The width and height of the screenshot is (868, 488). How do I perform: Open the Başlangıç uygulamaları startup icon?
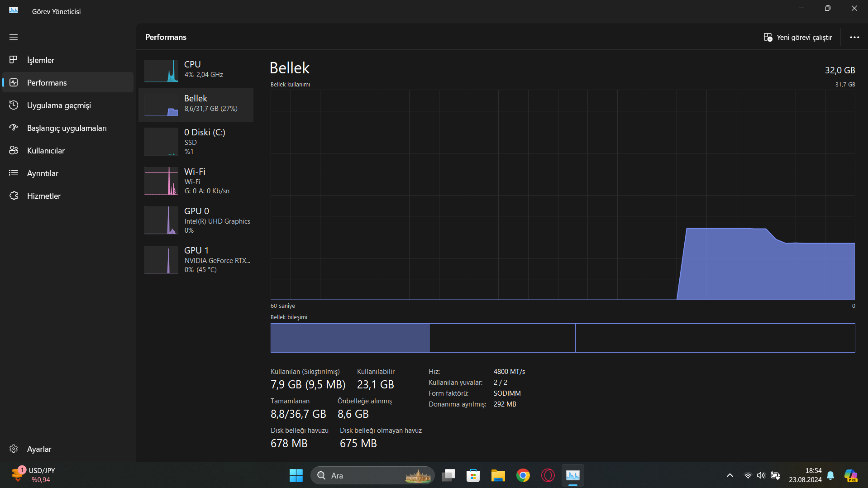(14, 128)
